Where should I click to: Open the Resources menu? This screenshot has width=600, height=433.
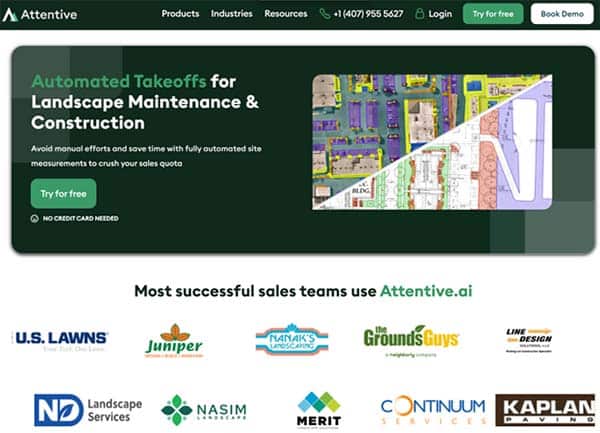[286, 14]
